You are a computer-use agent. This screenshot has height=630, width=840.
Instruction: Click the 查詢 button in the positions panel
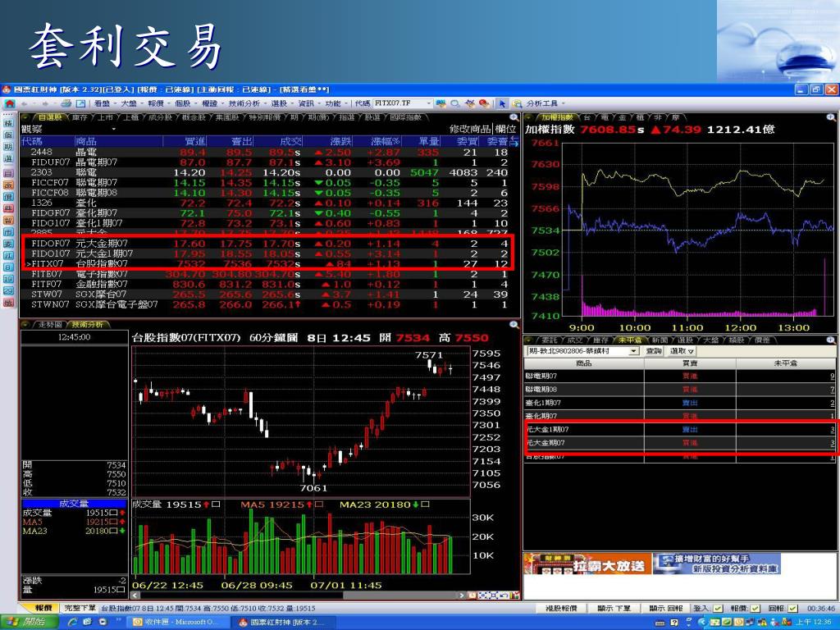[x=654, y=351]
